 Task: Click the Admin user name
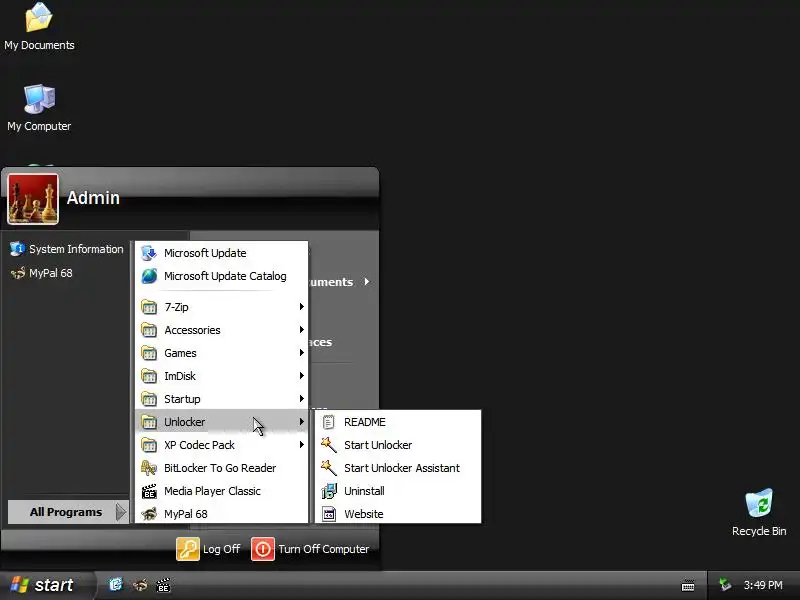coord(93,197)
